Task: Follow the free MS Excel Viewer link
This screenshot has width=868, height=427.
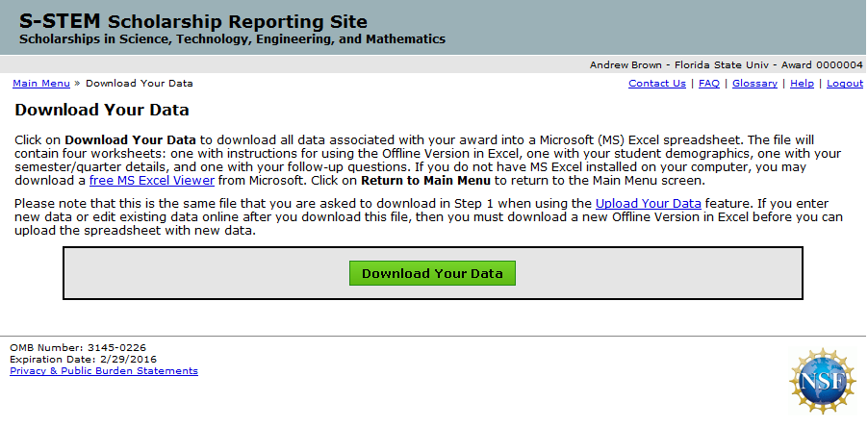Action: tap(153, 181)
